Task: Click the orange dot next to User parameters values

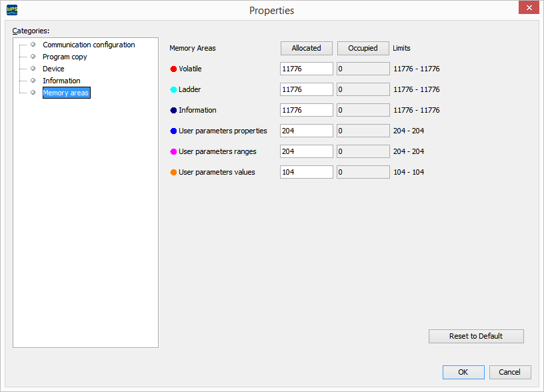Action: pos(174,172)
